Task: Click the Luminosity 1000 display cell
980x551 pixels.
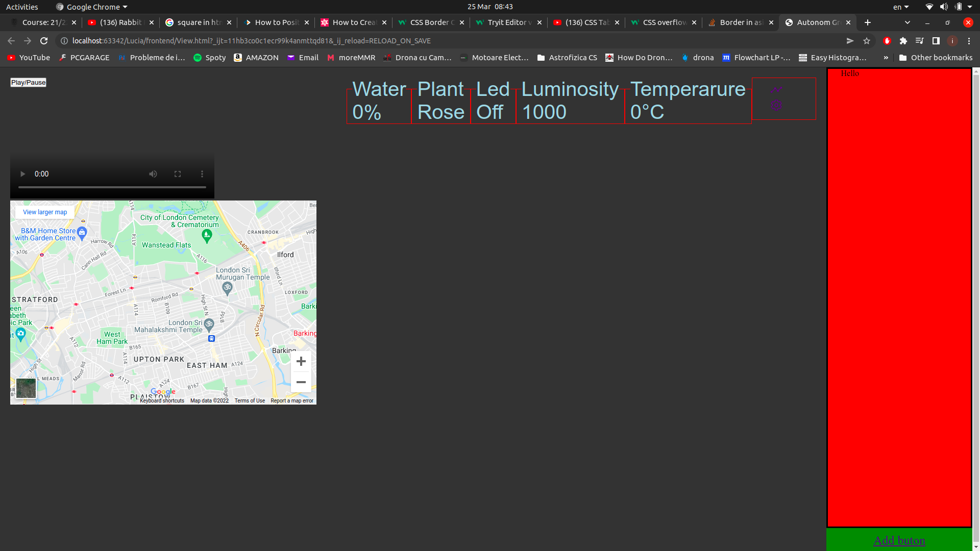Action: (570, 99)
